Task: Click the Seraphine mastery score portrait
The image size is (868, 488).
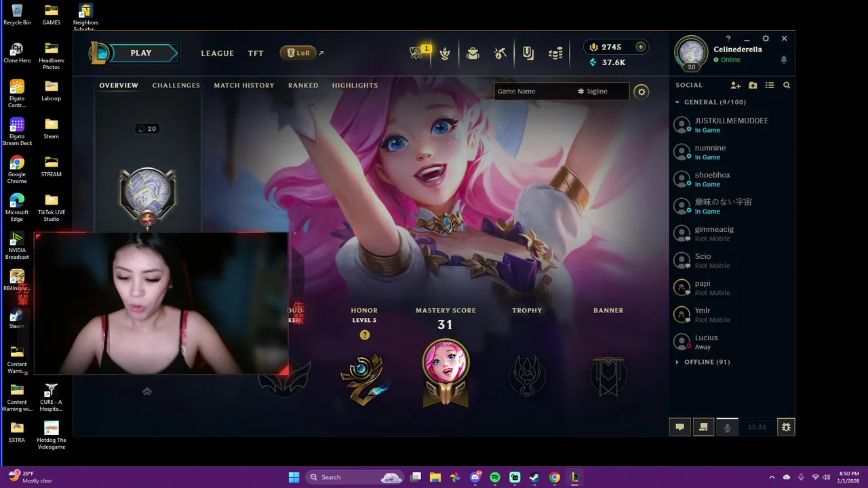Action: (x=446, y=373)
